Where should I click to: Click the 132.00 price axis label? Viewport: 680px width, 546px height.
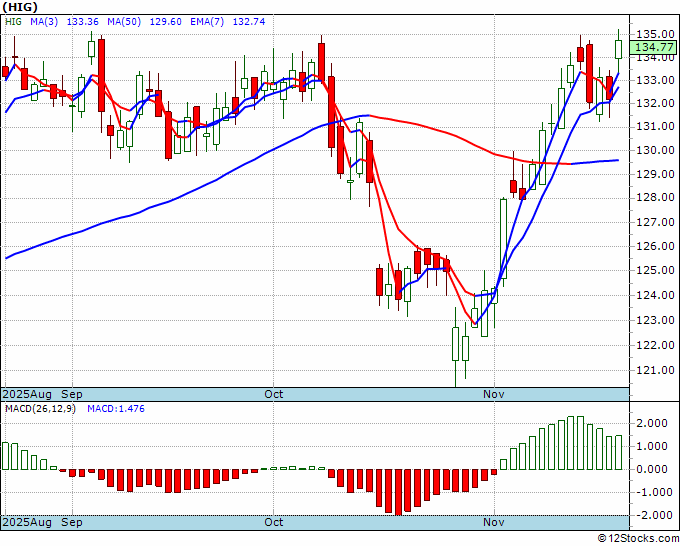(x=655, y=103)
